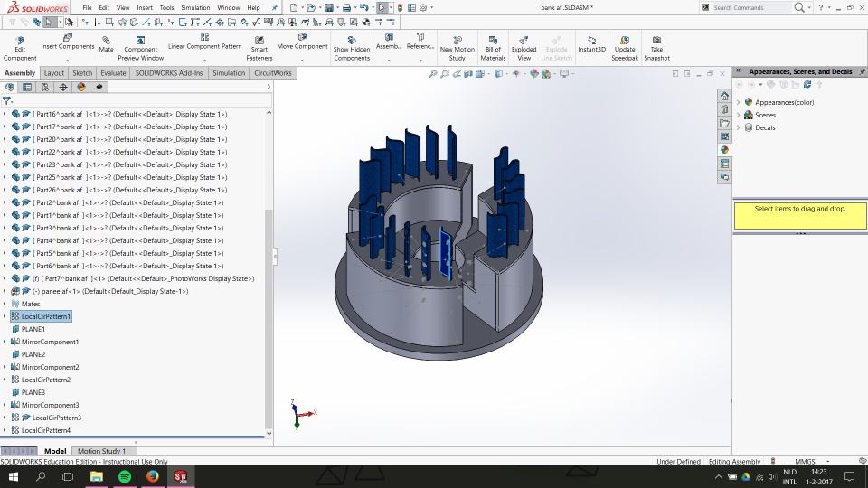Switch to SOLIDWORKS Add-Ins tab
This screenshot has height=488, width=868.
tap(169, 73)
